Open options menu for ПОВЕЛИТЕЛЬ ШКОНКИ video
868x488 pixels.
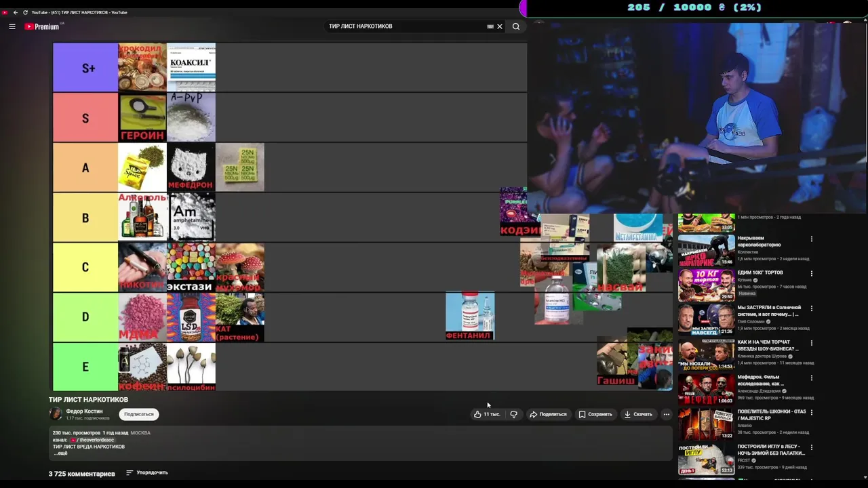pyautogui.click(x=811, y=412)
